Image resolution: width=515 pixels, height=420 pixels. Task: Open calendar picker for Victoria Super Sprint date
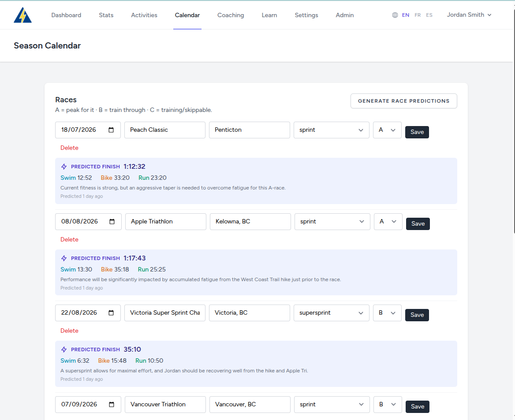tap(111, 313)
